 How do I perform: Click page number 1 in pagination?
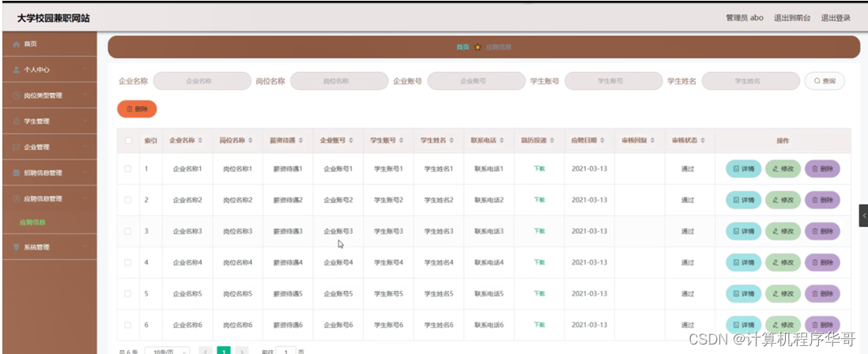click(224, 351)
